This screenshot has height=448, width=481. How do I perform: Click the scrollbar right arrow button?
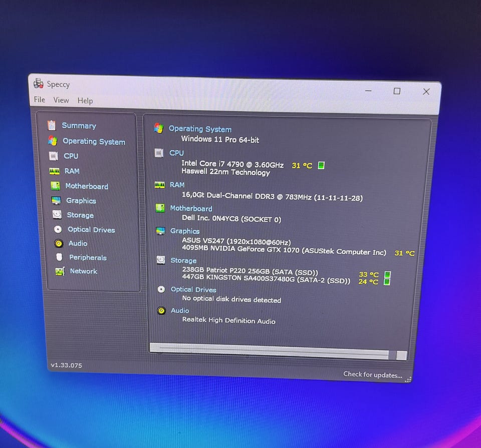401,355
